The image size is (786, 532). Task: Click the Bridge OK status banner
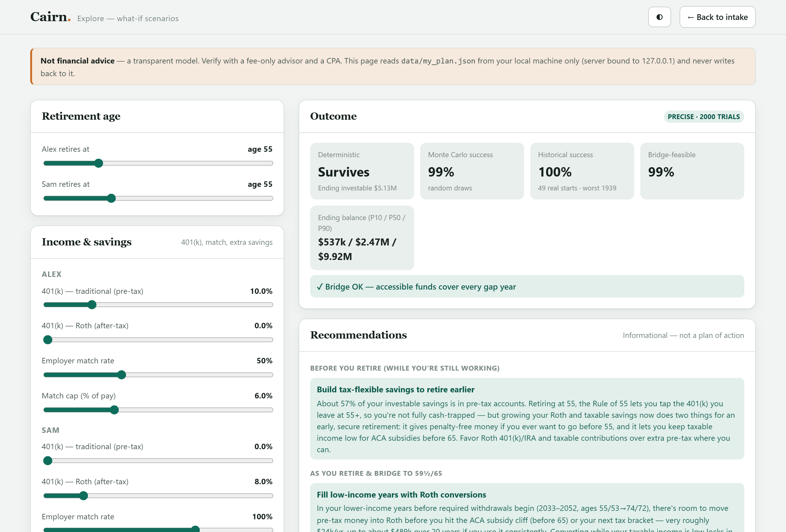pos(527,287)
